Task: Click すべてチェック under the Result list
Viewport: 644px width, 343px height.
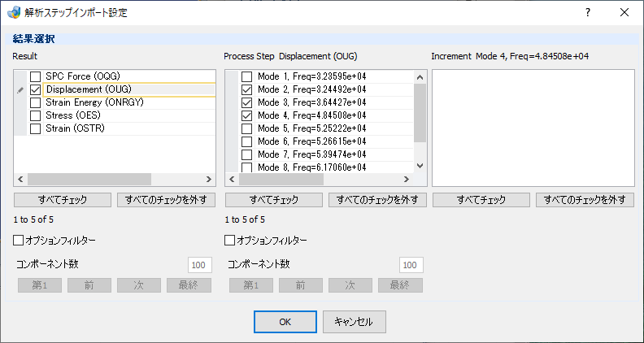Action: point(63,200)
